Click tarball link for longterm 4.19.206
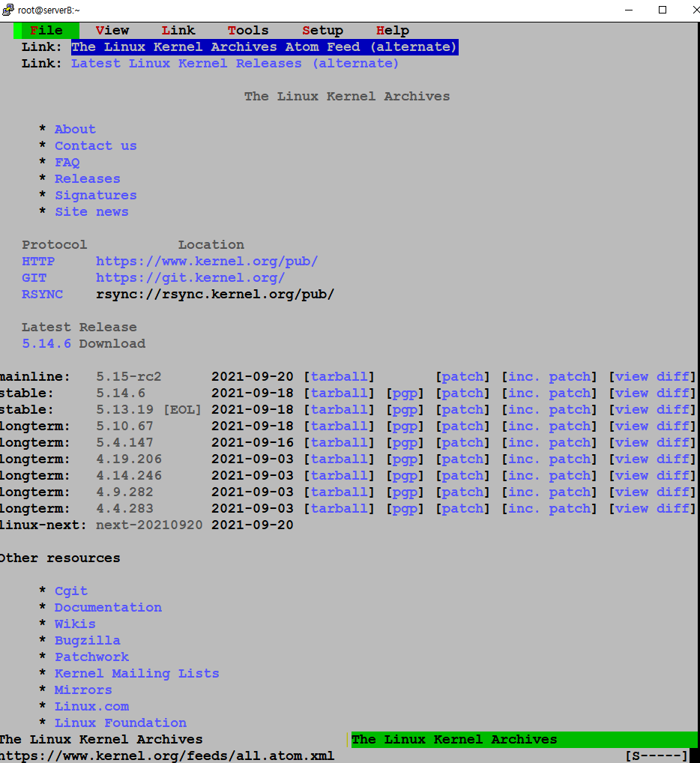Image resolution: width=700 pixels, height=763 pixels. (339, 459)
